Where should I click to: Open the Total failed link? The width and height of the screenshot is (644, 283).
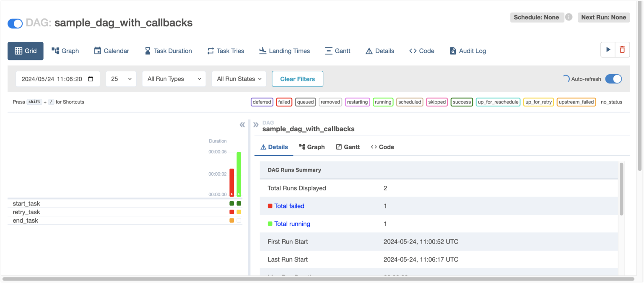(x=289, y=206)
